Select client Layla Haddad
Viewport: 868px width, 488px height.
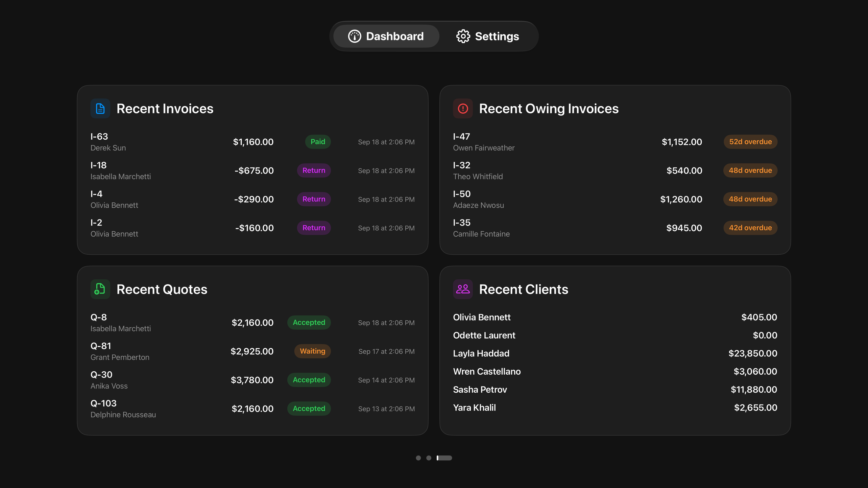[615, 353]
